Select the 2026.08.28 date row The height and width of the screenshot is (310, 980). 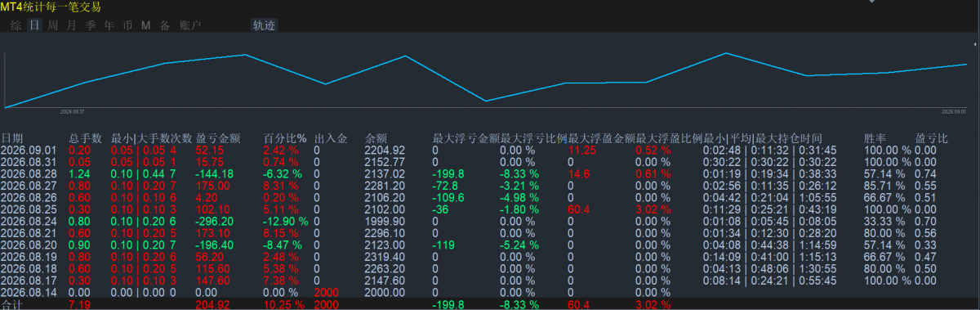point(29,173)
